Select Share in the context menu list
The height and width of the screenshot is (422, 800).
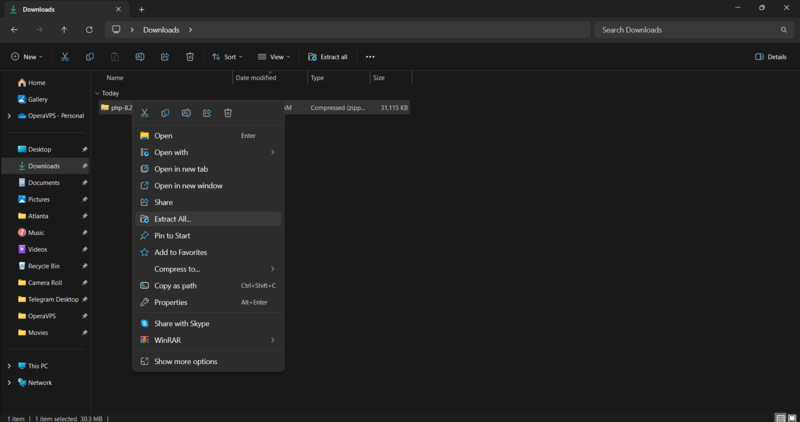208,202
